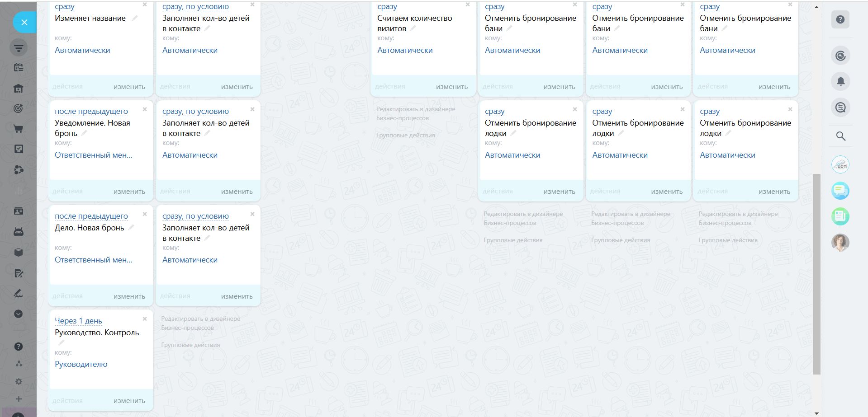The width and height of the screenshot is (868, 417).
Task: Click the plus icon in left sidebar
Action: tap(19, 399)
